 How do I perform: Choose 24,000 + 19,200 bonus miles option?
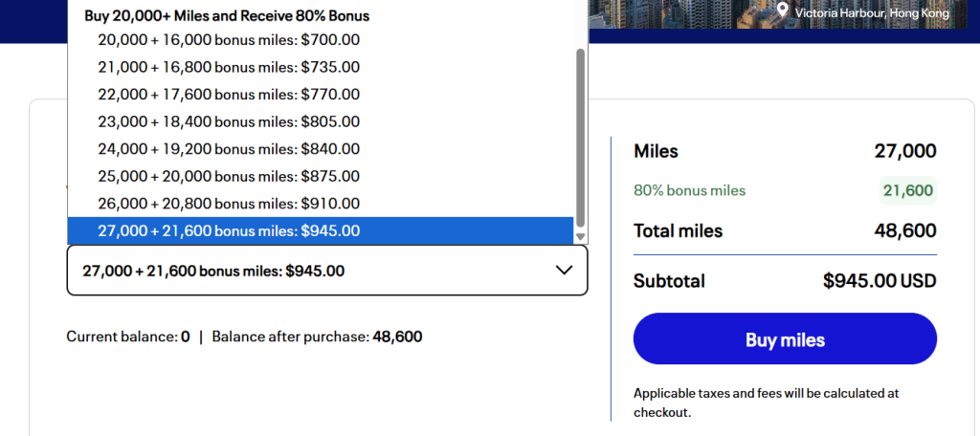pyautogui.click(x=229, y=149)
